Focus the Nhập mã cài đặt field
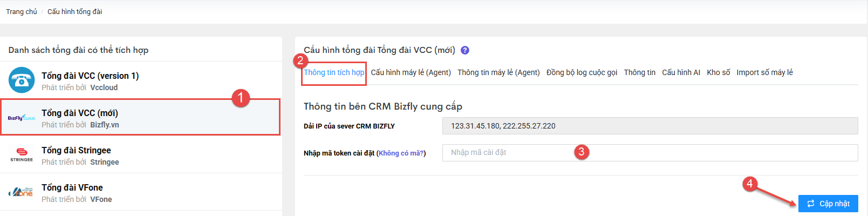 click(650, 153)
